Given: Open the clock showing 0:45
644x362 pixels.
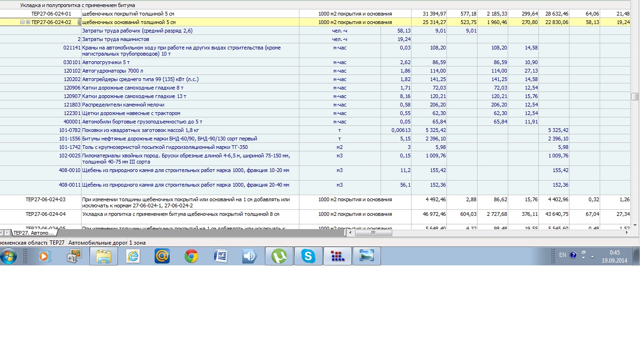Looking at the screenshot, I should (x=614, y=256).
